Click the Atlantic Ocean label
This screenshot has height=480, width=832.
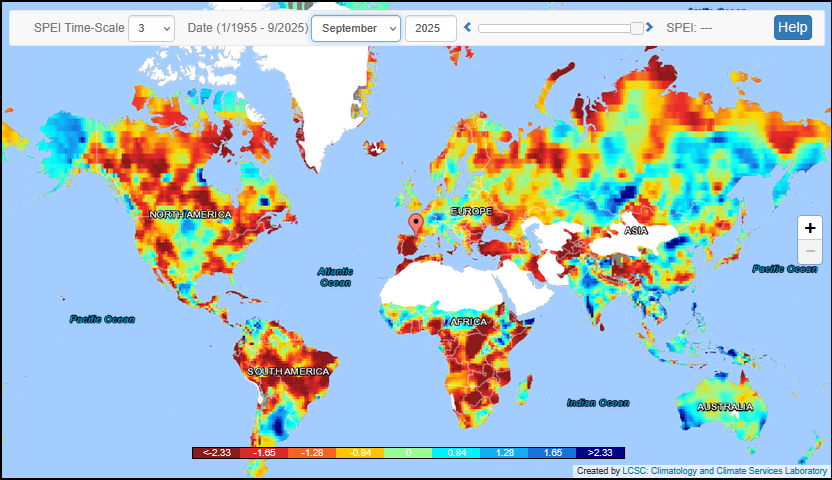pyautogui.click(x=335, y=277)
